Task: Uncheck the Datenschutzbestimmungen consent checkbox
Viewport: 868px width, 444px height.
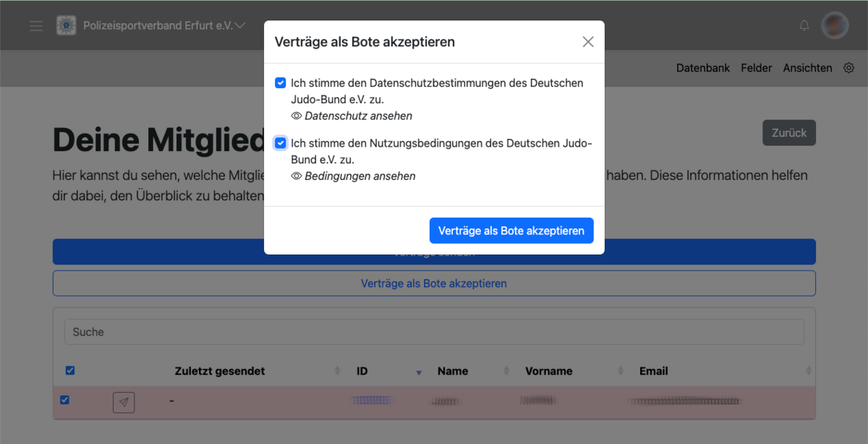Action: point(281,83)
